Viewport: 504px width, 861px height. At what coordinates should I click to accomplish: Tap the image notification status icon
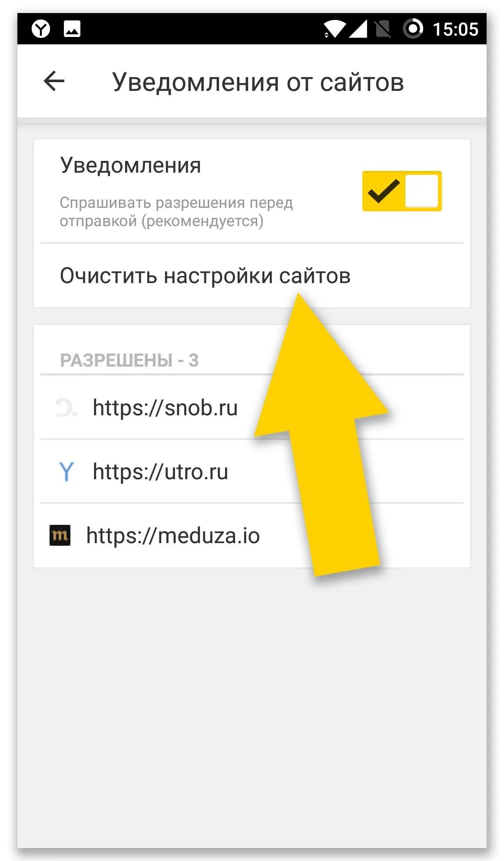tap(72, 29)
